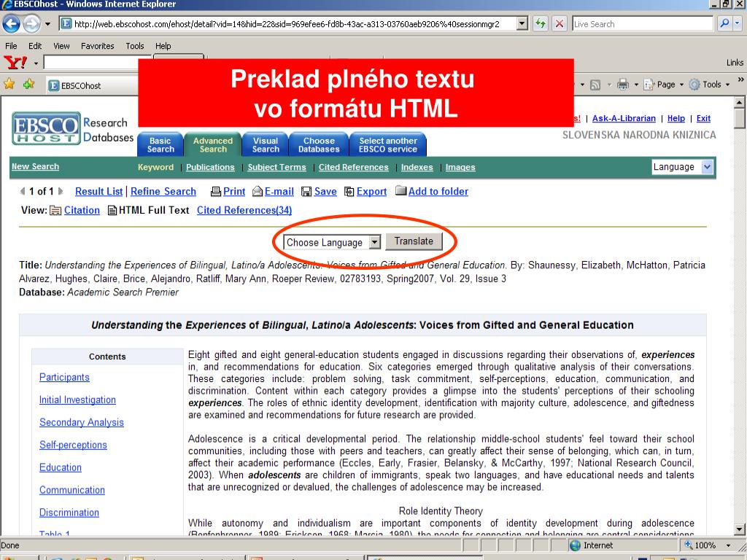Open the Tools menu in menu bar
This screenshot has width=747, height=560.
(x=135, y=46)
